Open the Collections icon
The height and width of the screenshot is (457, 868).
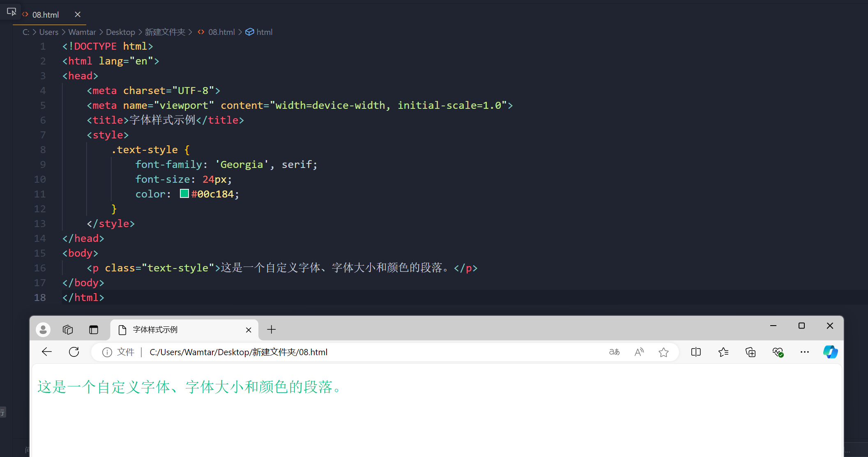coord(751,352)
